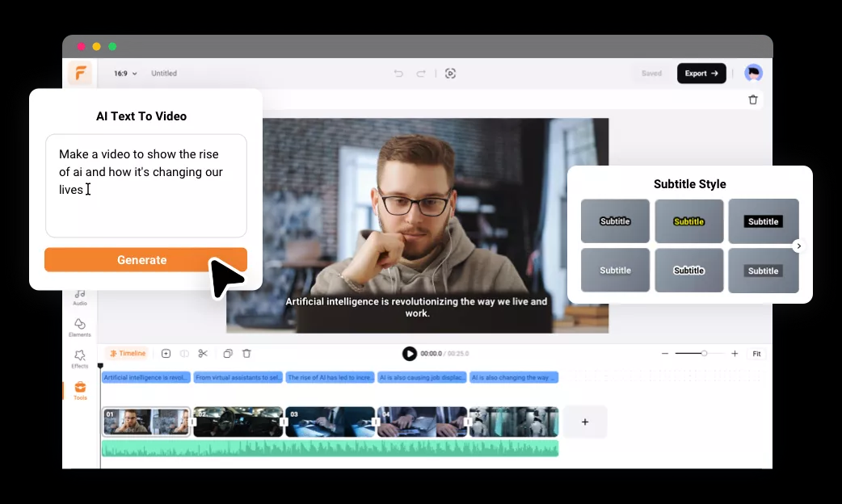This screenshot has height=504, width=842.
Task: Open the 16:9 aspect ratio dropdown
Action: [x=125, y=73]
